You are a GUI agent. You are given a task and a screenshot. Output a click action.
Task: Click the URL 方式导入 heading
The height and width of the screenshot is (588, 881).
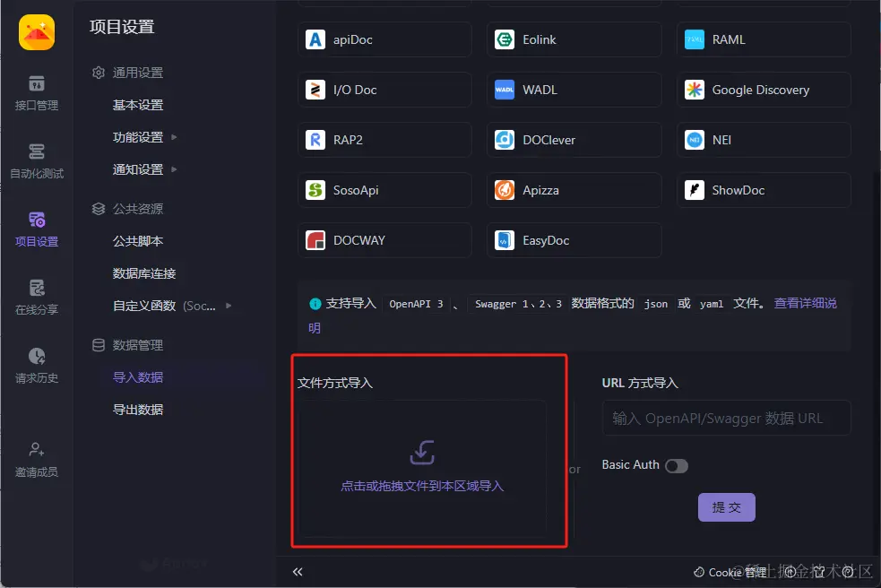[640, 383]
